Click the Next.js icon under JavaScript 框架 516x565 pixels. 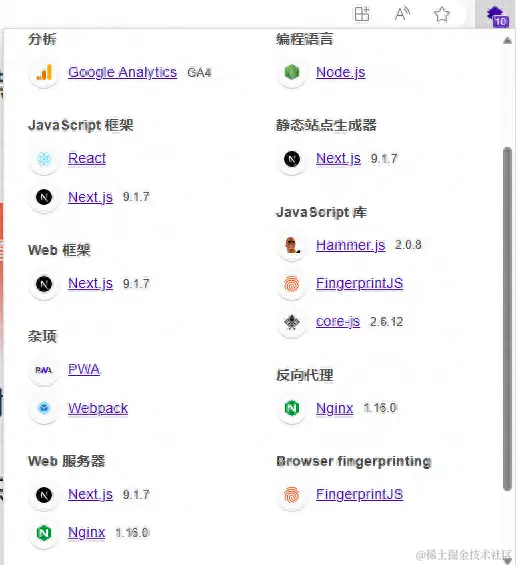[x=44, y=197]
